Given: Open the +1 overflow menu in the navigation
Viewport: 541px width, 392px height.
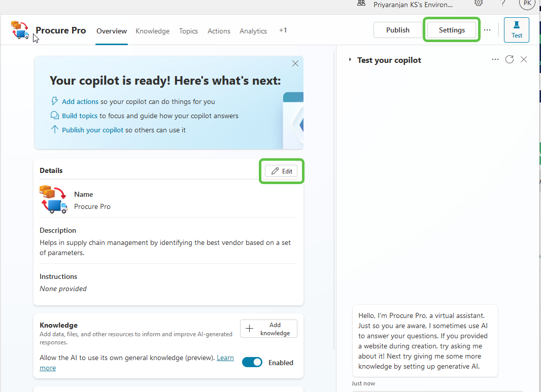Looking at the screenshot, I should tap(283, 30).
